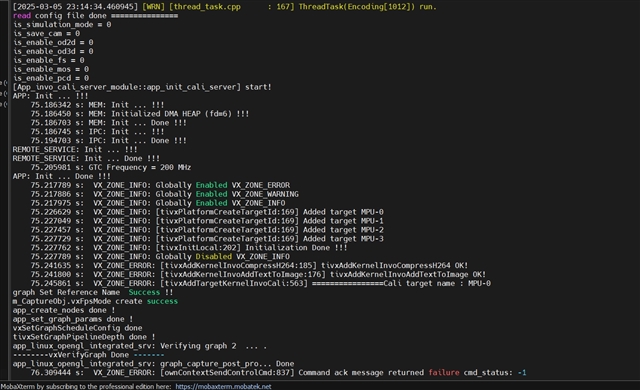
Task: Select the 'Verifying graph 2' line
Action: tap(140, 346)
